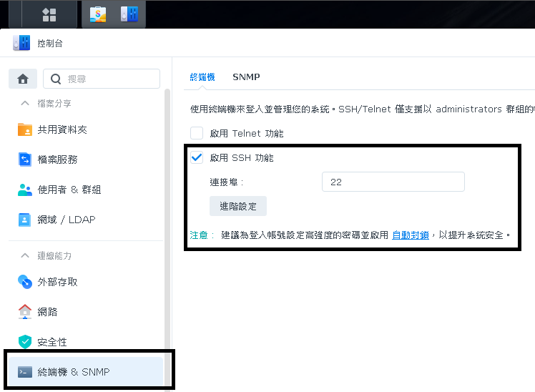535x392 pixels.
Task: Collapse the 檔案分享 section
Action: pyautogui.click(x=25, y=104)
